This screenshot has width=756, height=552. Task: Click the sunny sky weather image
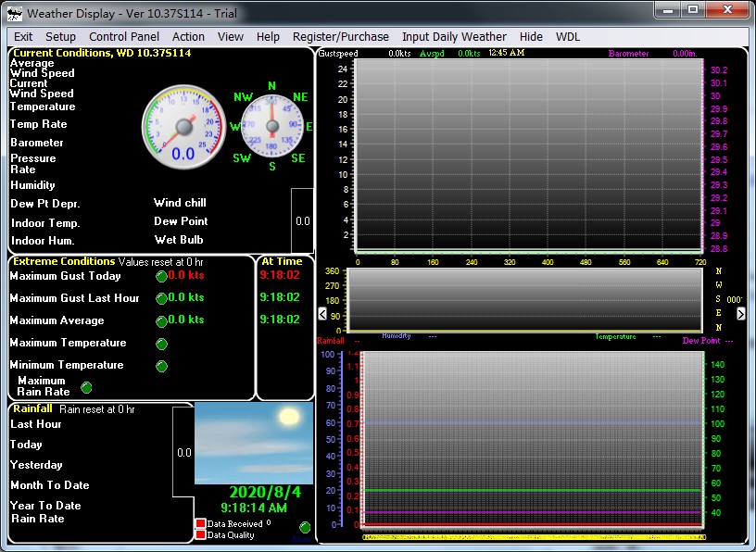[x=253, y=443]
